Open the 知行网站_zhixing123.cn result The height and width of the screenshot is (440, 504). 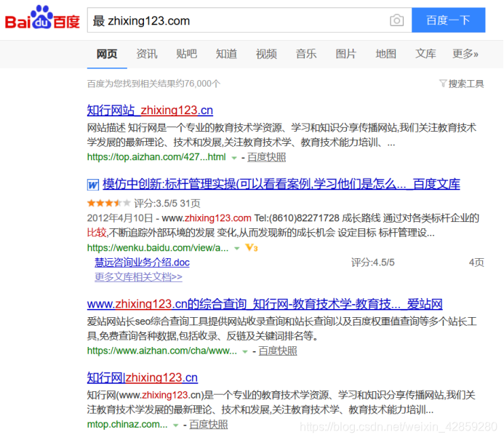tap(150, 111)
